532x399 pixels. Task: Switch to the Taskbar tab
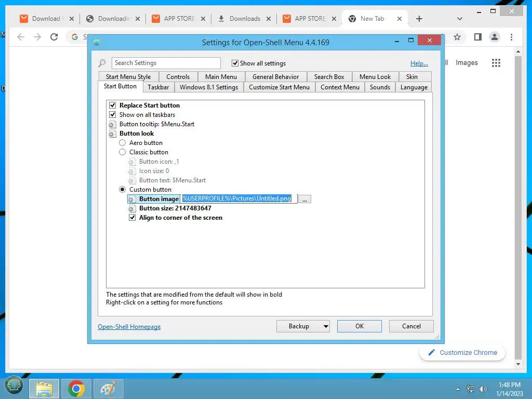158,87
